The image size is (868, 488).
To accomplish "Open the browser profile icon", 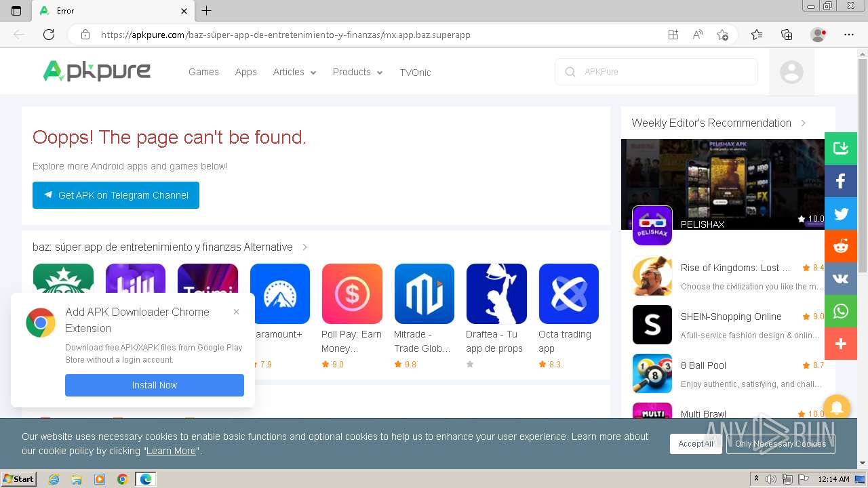I will 818,35.
